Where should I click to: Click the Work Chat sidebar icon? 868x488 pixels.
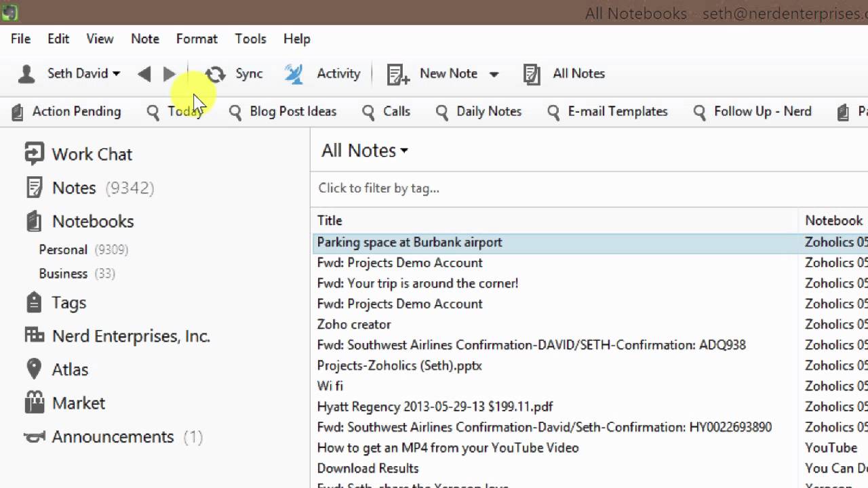[x=34, y=154]
